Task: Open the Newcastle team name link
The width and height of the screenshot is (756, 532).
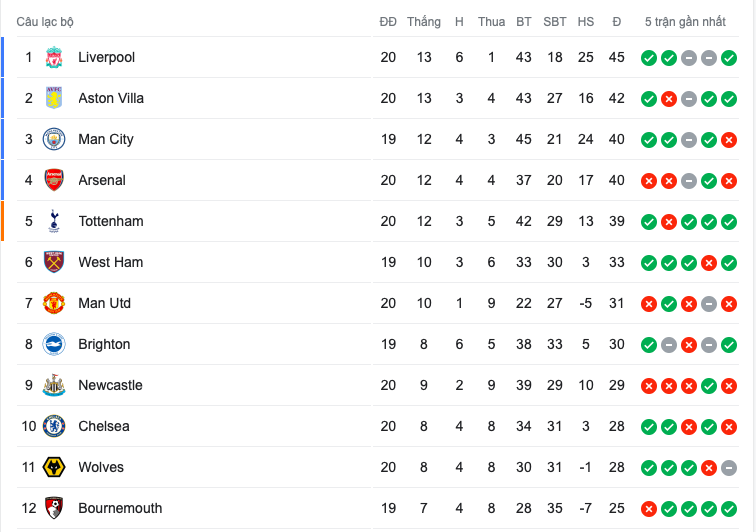Action: 110,385
